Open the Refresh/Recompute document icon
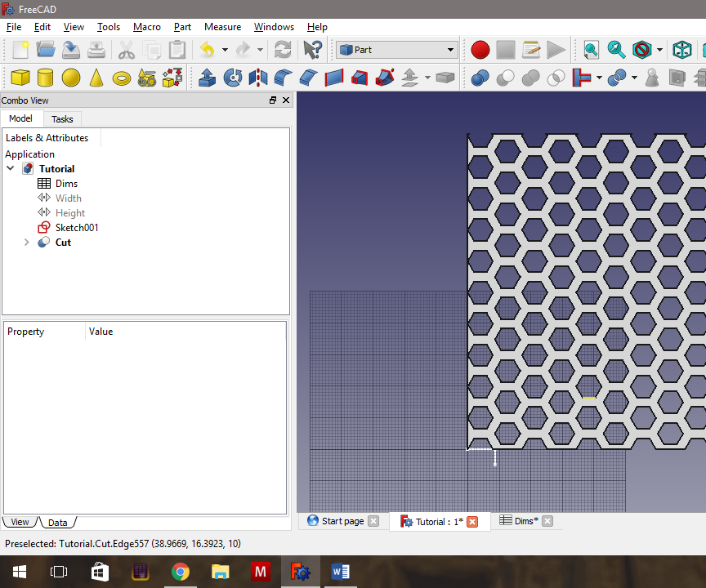Image resolution: width=706 pixels, height=588 pixels. click(x=282, y=49)
